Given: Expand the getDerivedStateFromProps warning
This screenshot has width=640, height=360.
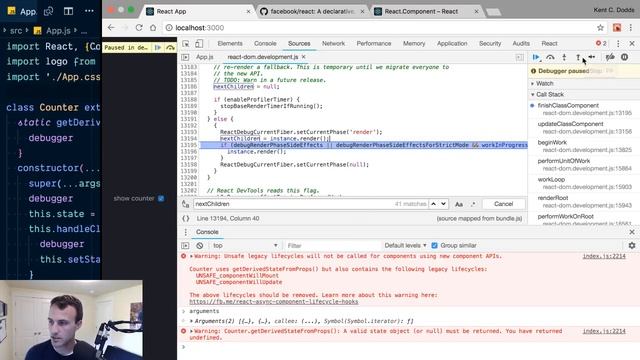Looking at the screenshot, I should coord(191,331).
